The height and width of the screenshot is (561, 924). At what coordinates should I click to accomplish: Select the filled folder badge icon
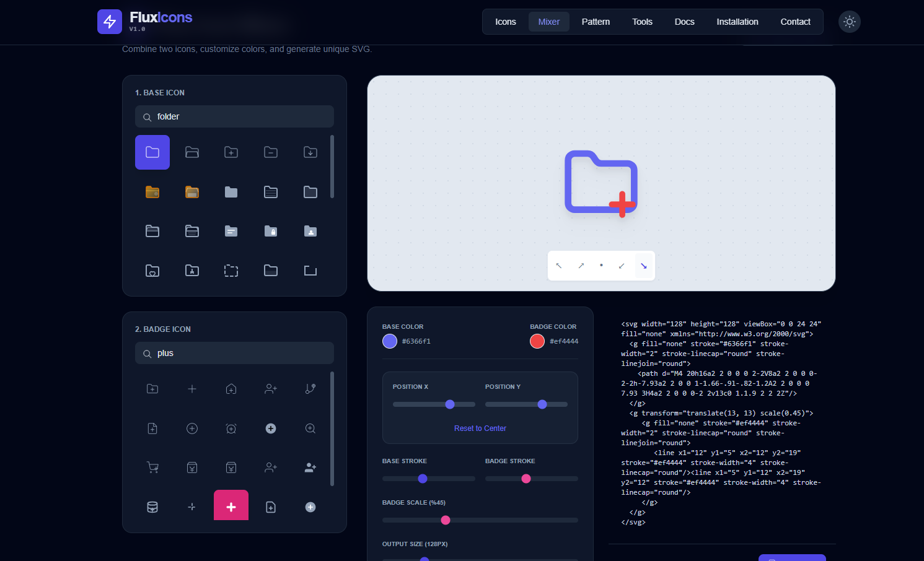pyautogui.click(x=152, y=389)
